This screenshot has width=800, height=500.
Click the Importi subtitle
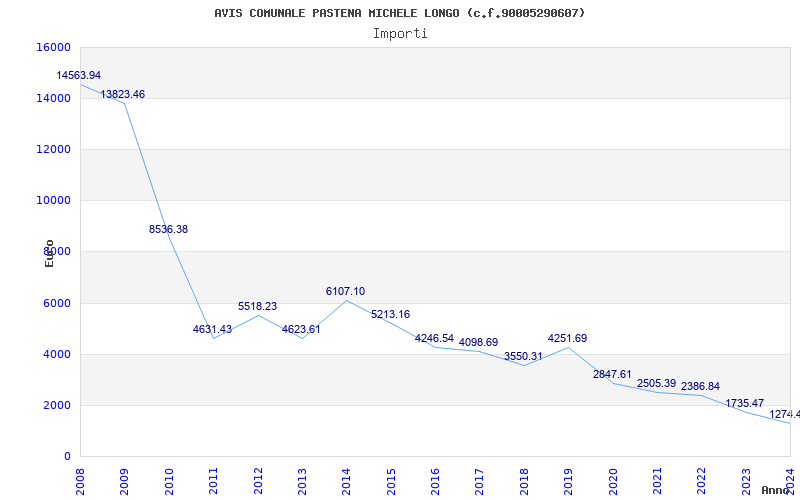tap(400, 34)
